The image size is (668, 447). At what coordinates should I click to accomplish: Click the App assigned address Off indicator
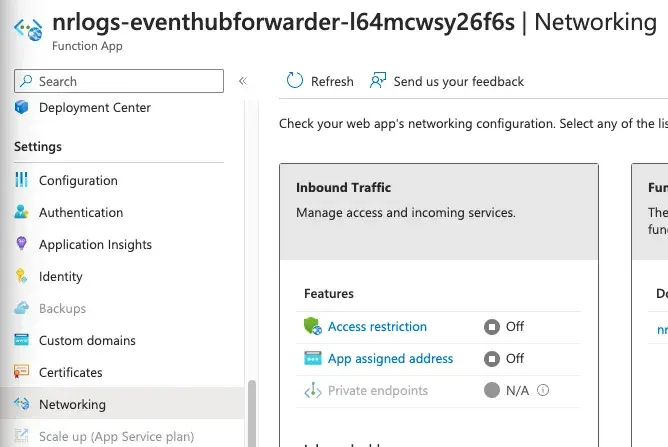click(491, 359)
